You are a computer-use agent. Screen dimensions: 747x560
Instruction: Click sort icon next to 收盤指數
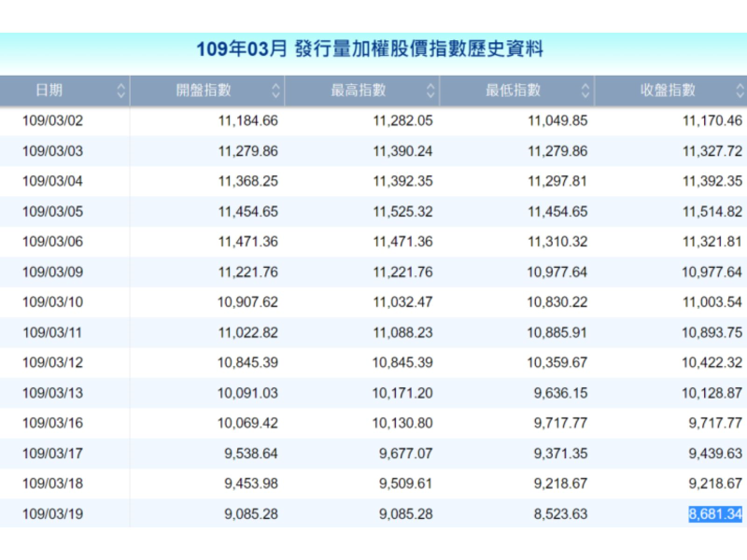[740, 91]
